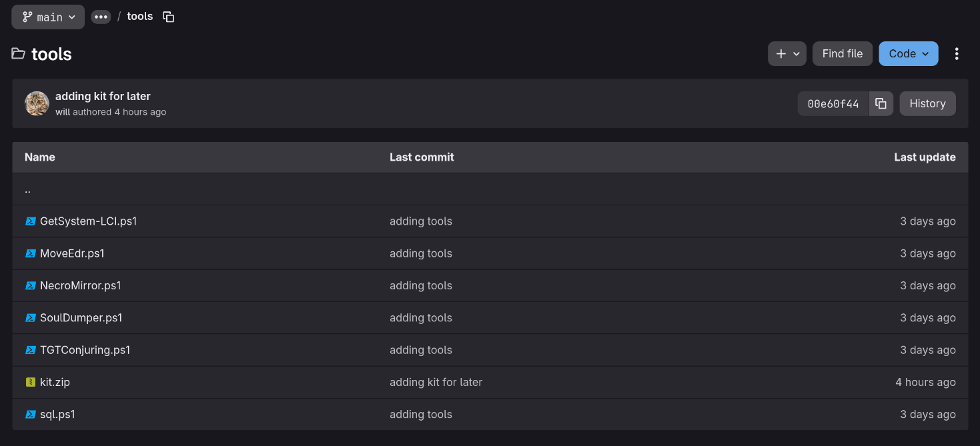
Task: Click will's cat avatar thumbnail
Action: click(x=37, y=103)
